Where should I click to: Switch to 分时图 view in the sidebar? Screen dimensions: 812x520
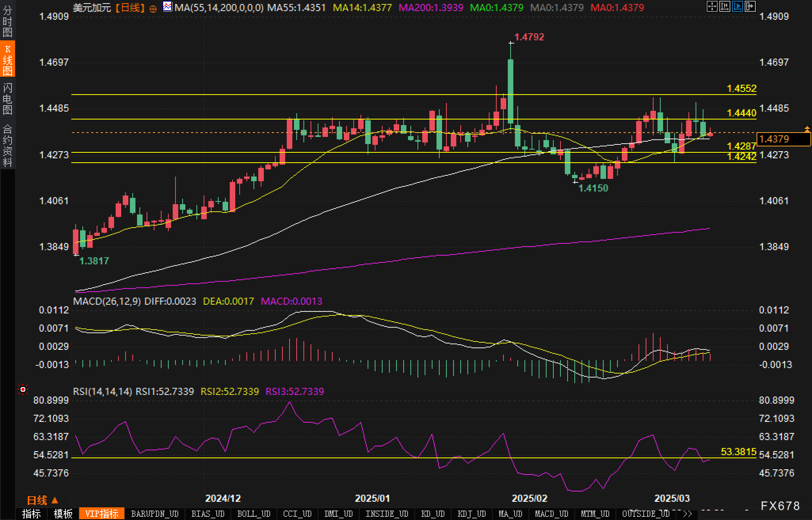click(x=8, y=21)
